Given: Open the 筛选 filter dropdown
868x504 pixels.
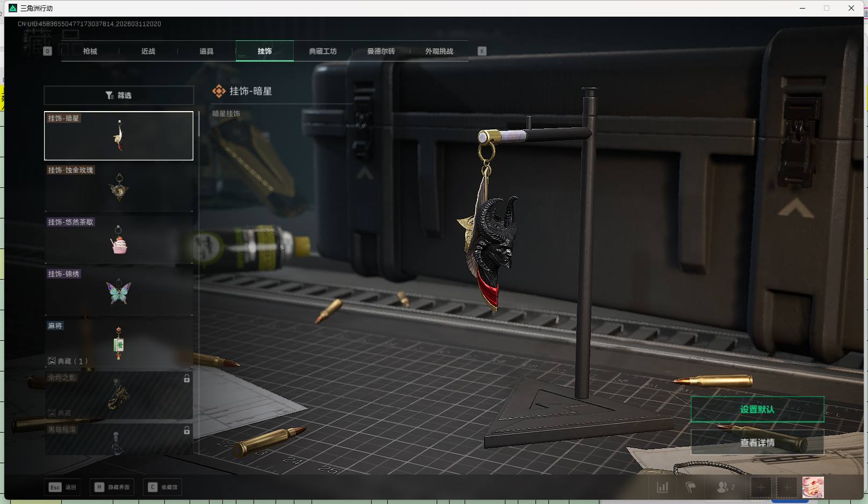Looking at the screenshot, I should pyautogui.click(x=119, y=96).
